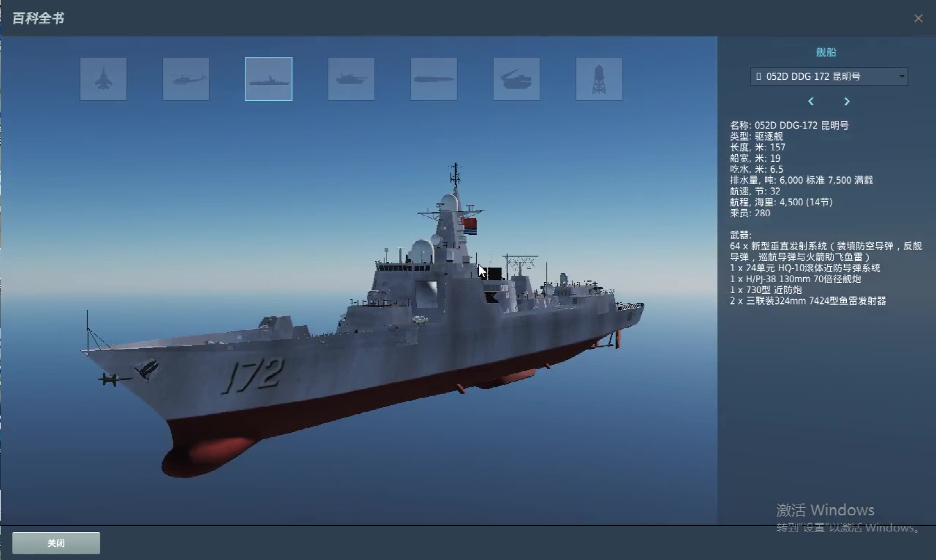Select the jet aircraft category icon
Viewport: 936px width, 560px height.
(x=103, y=79)
